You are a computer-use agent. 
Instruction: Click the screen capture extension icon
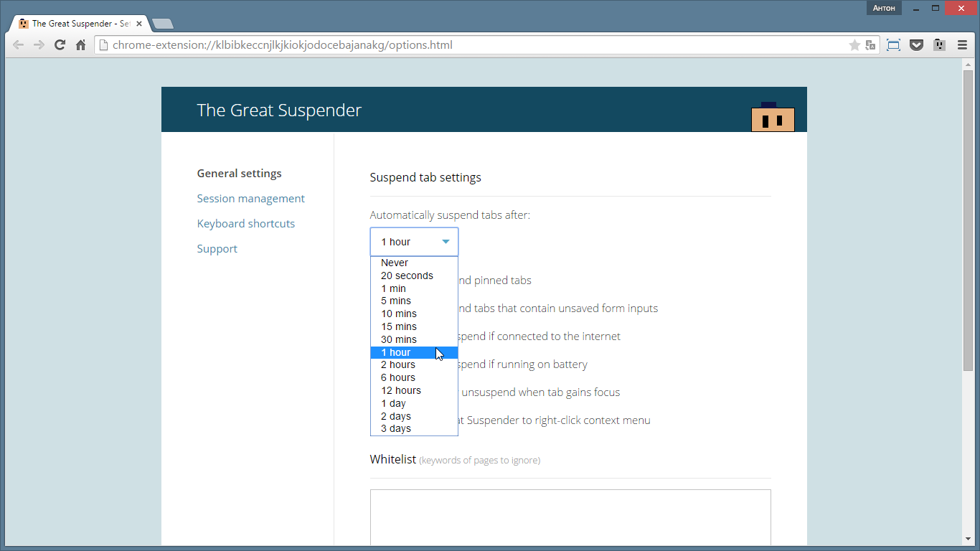(893, 44)
